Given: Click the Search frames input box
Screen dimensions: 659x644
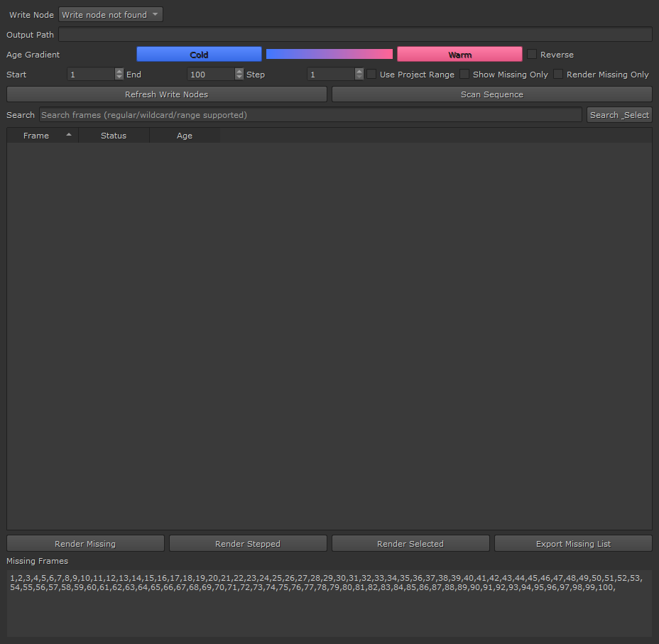Looking at the screenshot, I should click(x=310, y=115).
